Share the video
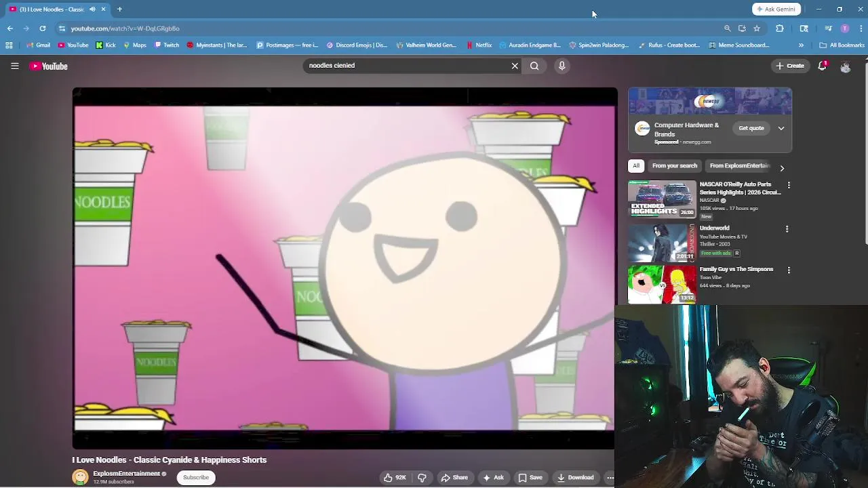 point(454,478)
